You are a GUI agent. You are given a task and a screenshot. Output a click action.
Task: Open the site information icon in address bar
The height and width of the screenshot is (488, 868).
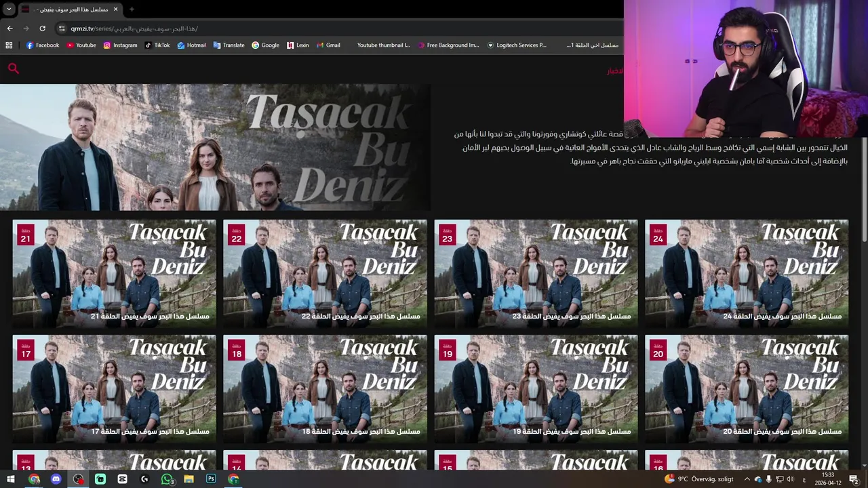point(62,28)
